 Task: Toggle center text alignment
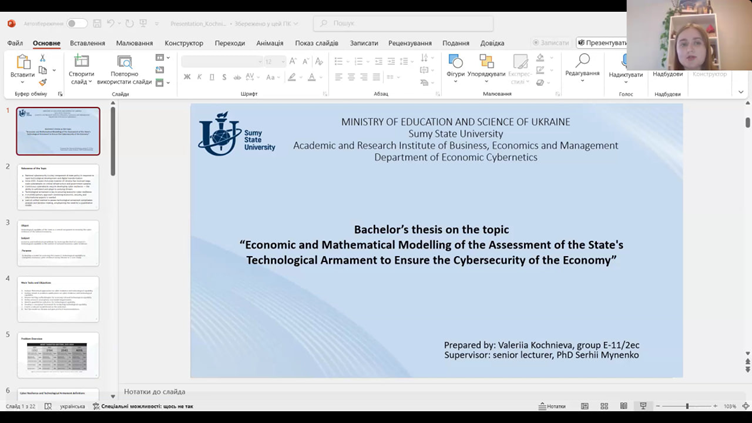pyautogui.click(x=351, y=77)
